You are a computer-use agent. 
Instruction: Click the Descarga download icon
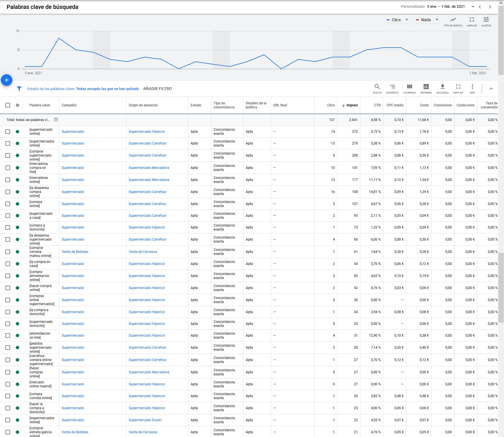tap(442, 87)
